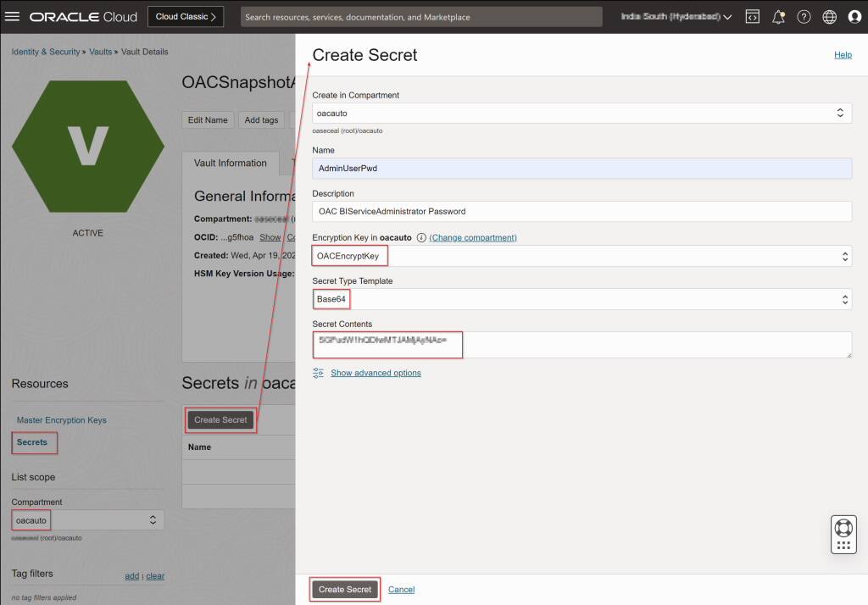
Task: Switch to the Vault Information tab
Action: [232, 163]
